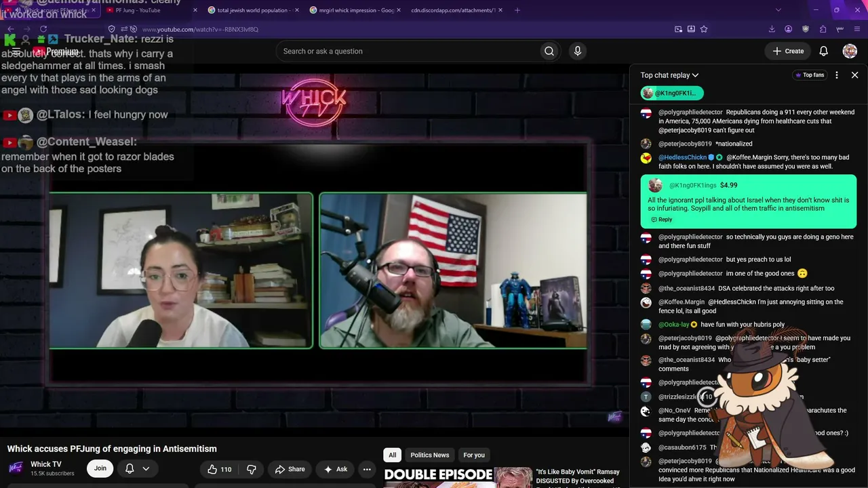This screenshot has width=868, height=488.
Task: Click the video title 'Whick accuses PFJung' text
Action: click(x=112, y=449)
